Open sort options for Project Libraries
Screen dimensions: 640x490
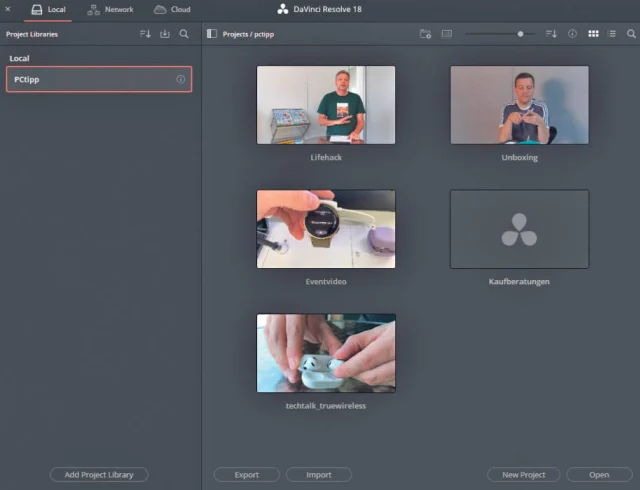tap(145, 34)
